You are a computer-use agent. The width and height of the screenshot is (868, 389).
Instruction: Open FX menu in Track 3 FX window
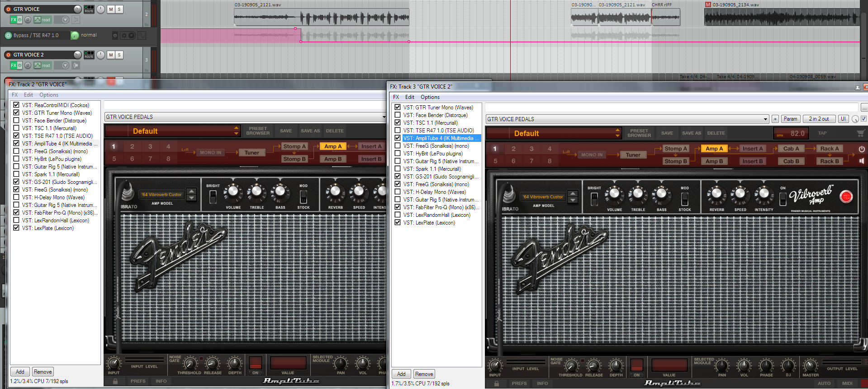point(396,97)
